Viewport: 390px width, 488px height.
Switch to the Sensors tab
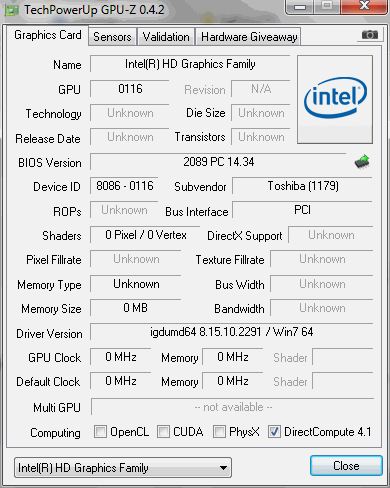coord(112,37)
